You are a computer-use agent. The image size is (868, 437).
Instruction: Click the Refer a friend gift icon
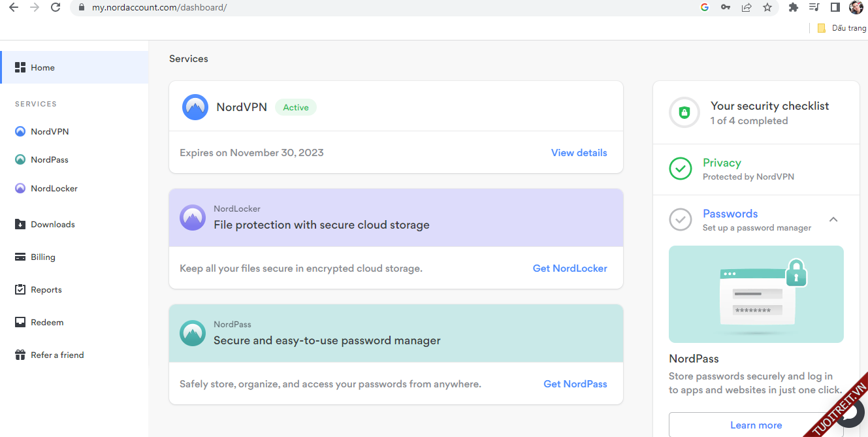[20, 355]
